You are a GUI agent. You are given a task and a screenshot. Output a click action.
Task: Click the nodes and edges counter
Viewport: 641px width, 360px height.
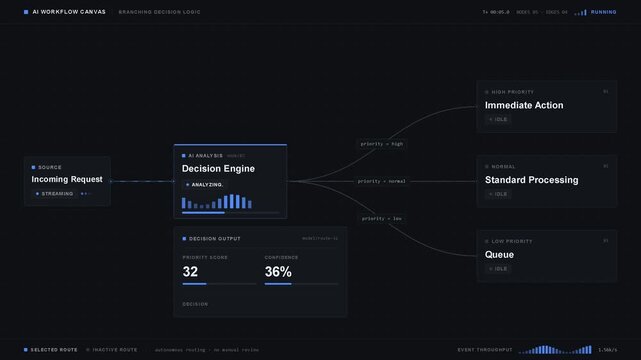click(x=542, y=12)
